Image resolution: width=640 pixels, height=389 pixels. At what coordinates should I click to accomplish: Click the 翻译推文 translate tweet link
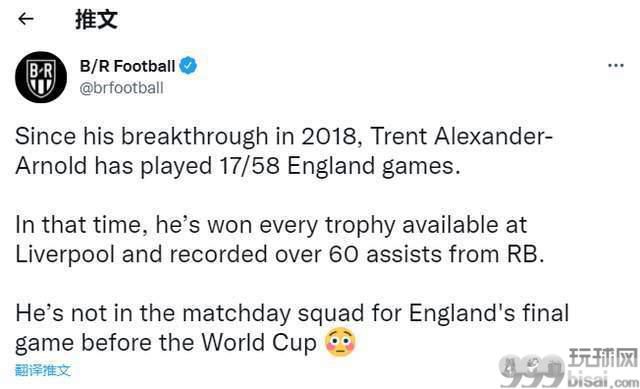43,371
